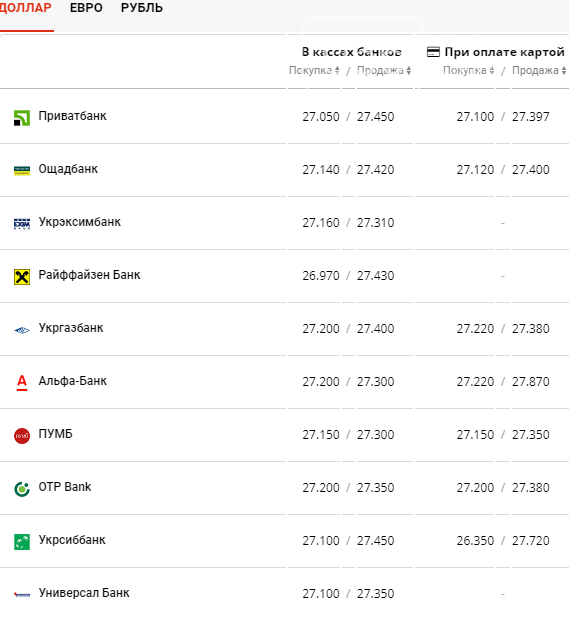Click the Укргазбанк blue logo icon

(x=22, y=330)
